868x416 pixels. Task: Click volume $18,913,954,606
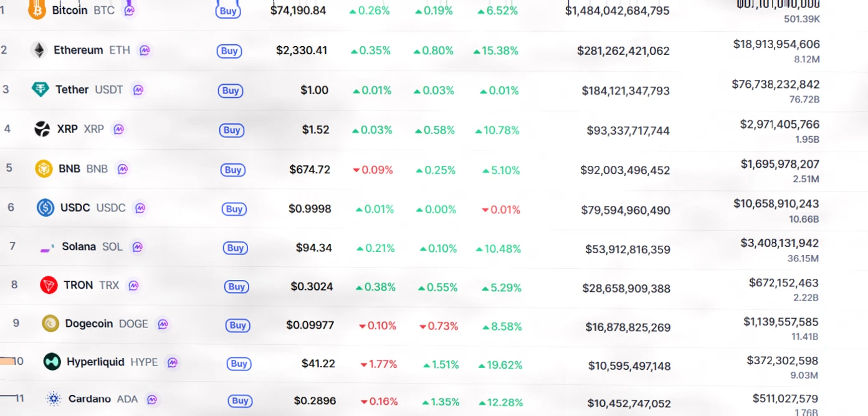[x=776, y=44]
